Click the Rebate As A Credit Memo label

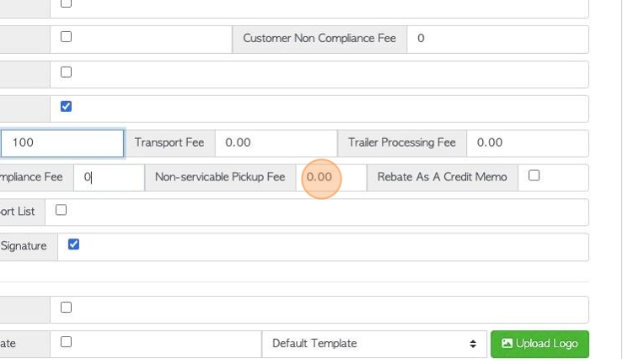click(442, 177)
